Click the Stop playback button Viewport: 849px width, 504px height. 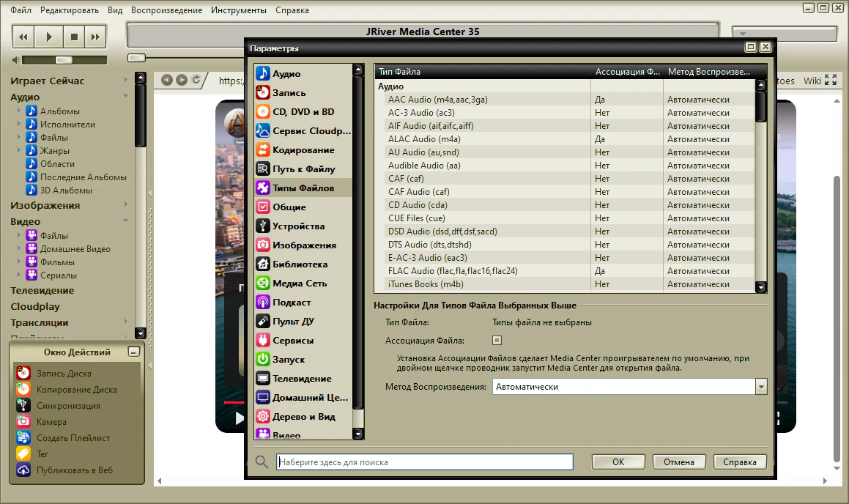tap(73, 37)
